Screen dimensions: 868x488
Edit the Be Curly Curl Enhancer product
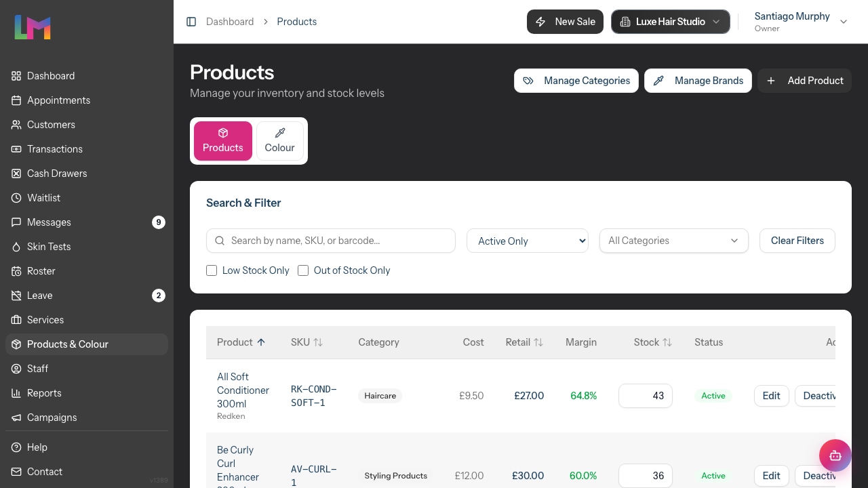click(x=772, y=476)
